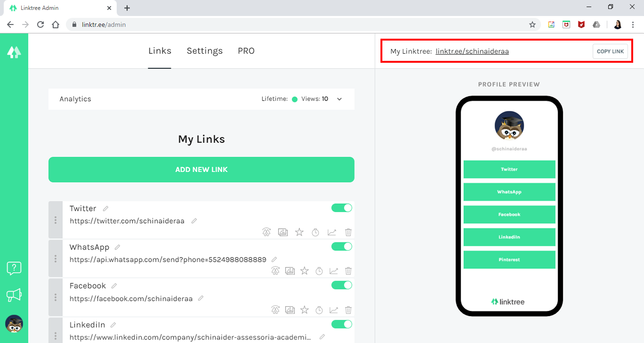Delete the Twitter link with trash icon
644x343 pixels.
tap(348, 232)
